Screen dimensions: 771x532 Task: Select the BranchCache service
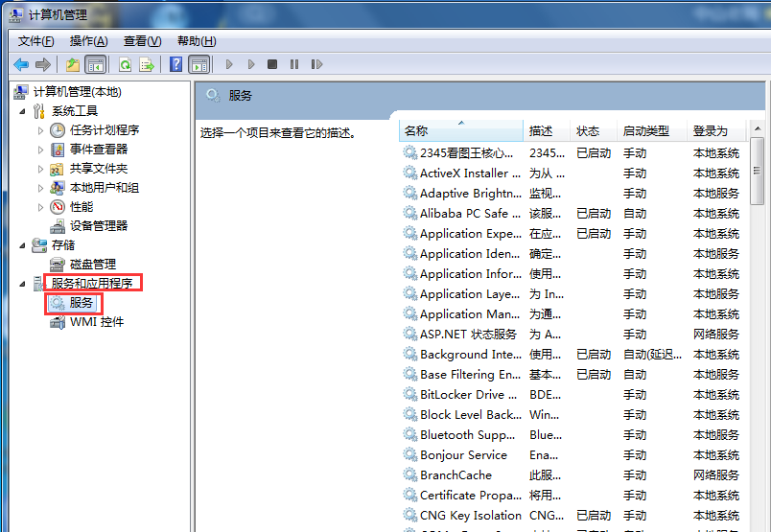click(572, 476)
